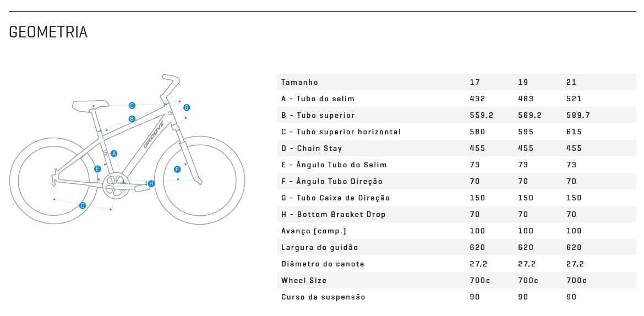Click the blue F head angle marker
Screen dimensions: 644x316
pyautogui.click(x=177, y=170)
